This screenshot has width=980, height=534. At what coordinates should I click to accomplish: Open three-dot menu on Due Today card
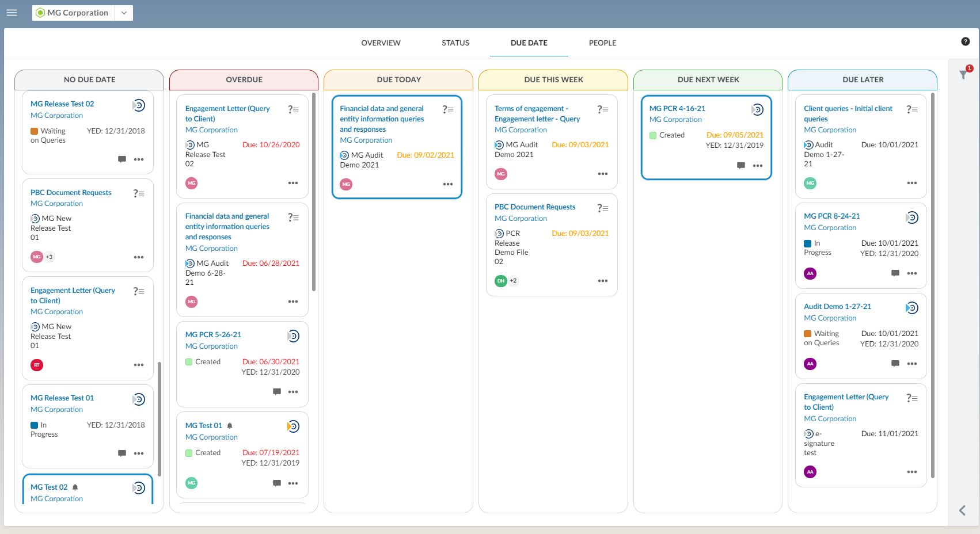448,184
